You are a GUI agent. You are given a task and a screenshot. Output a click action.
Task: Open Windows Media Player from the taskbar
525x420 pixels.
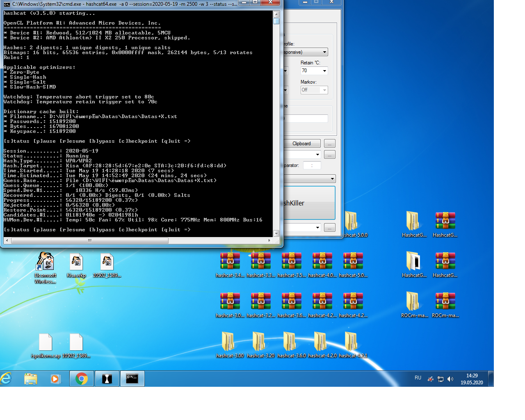pos(55,379)
